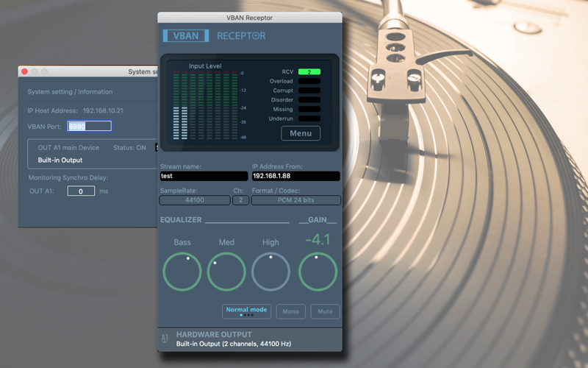Click 'Built-in Output (2 channels, 44100 Hz)' text

point(234,344)
